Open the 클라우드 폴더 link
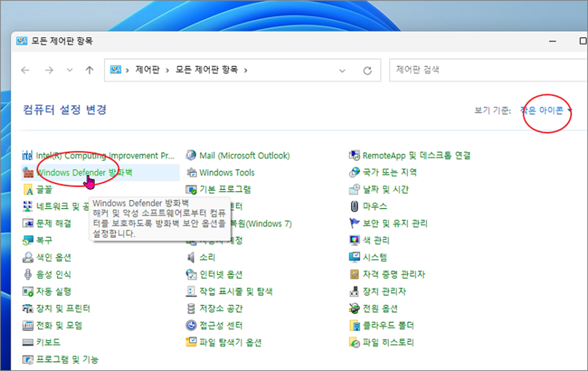The height and width of the screenshot is (371, 588). click(x=388, y=325)
